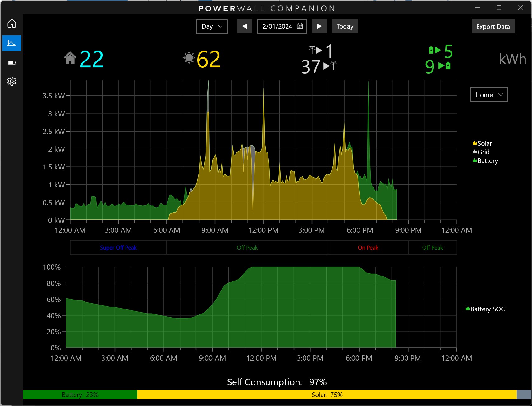Click the sun icon next to solar total
The width and height of the screenshot is (532, 406).
(189, 58)
